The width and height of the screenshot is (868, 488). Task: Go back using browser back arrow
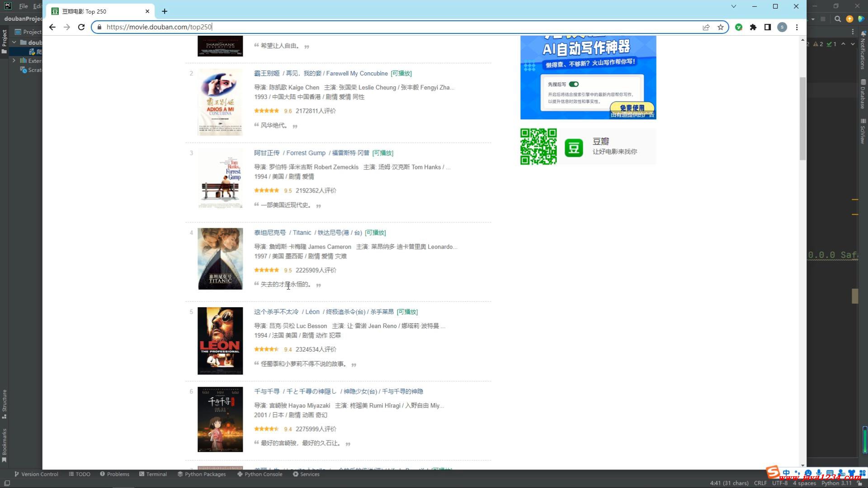[x=52, y=27]
